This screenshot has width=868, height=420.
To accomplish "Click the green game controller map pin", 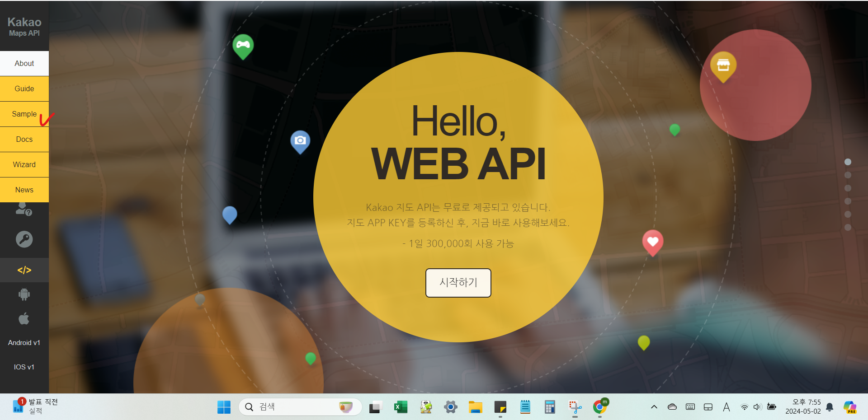I will point(243,47).
